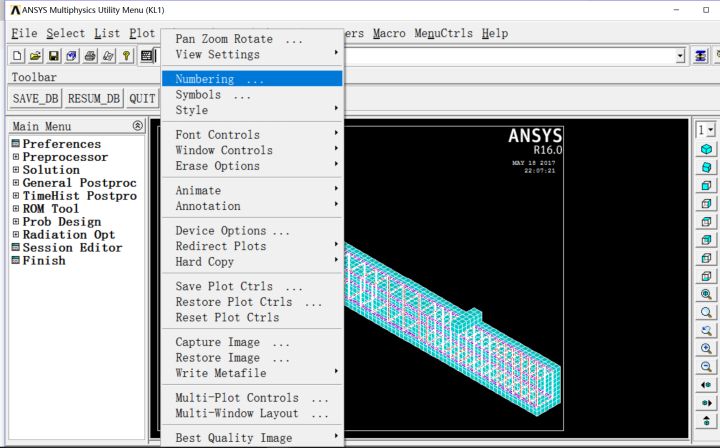Click the Pan Up arrow icon
The height and width of the screenshot is (448, 720).
[706, 420]
